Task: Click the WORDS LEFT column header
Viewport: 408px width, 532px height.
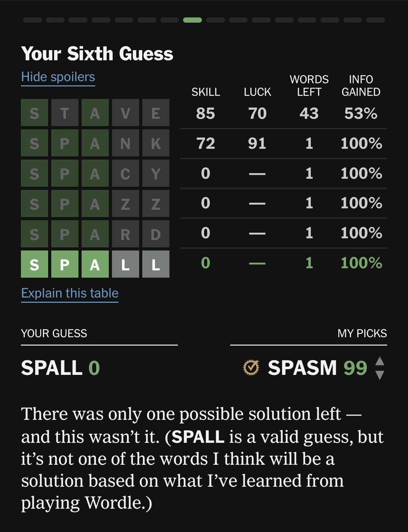Action: 309,86
